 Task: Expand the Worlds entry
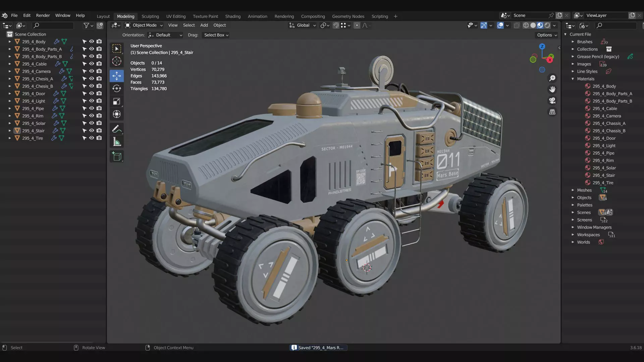[x=573, y=242]
